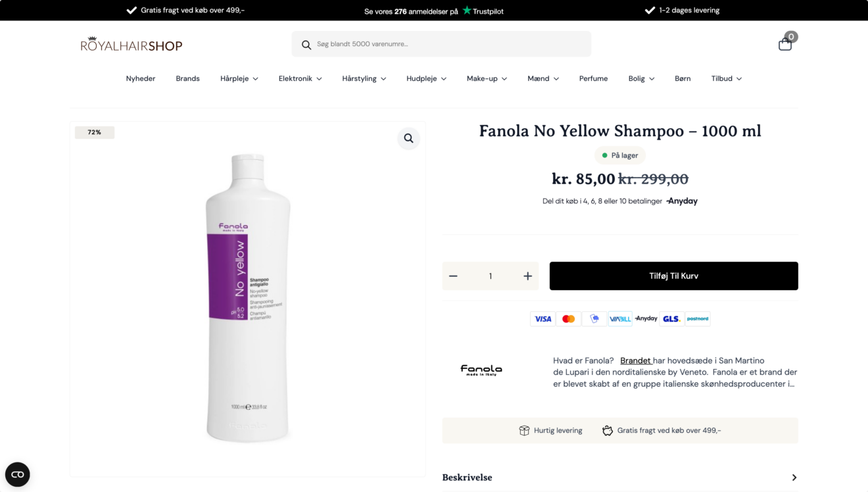This screenshot has height=492, width=868.
Task: Click the Anyday payment logo
Action: [x=682, y=201]
